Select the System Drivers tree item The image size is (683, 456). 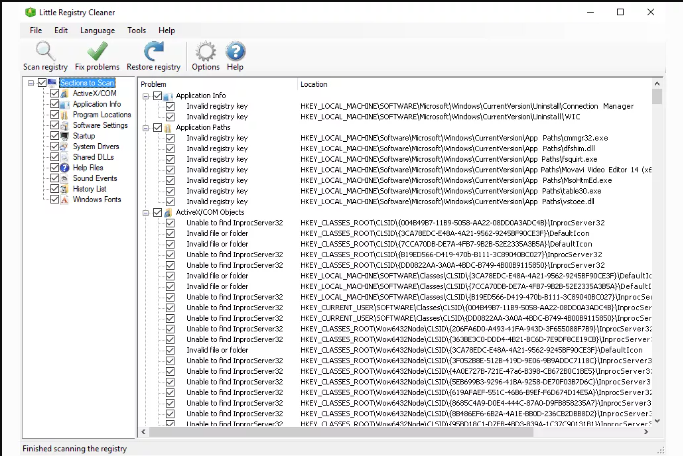pyautogui.click(x=96, y=146)
